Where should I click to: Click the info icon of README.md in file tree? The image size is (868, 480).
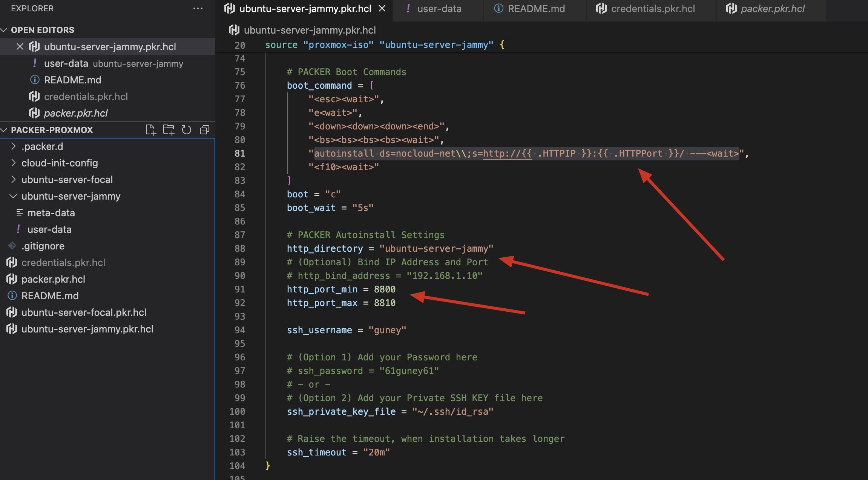(12, 295)
